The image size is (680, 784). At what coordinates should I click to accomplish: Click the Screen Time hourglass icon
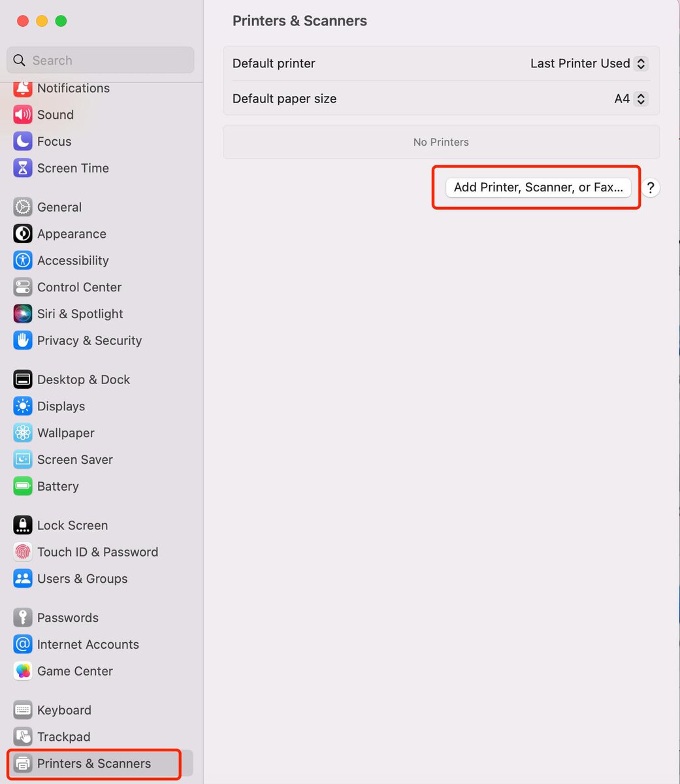pyautogui.click(x=23, y=169)
